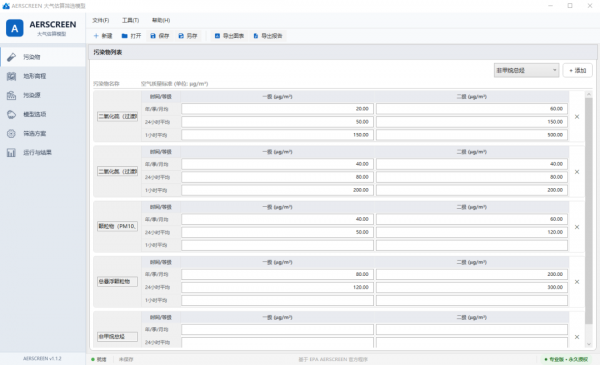Click 二氧化硫 一级 1小时平均 field showing 150.00
This screenshot has width=600, height=365.
[x=277, y=135]
